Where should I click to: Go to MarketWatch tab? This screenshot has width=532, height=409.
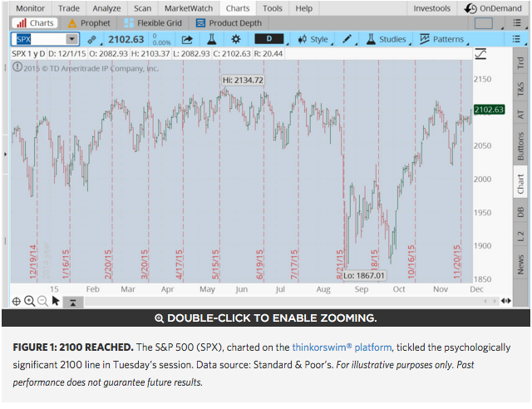pyautogui.click(x=189, y=8)
